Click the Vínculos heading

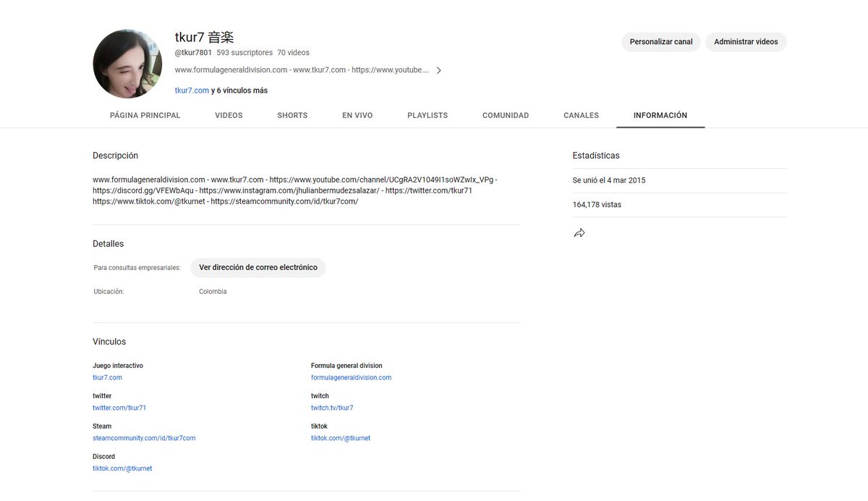(109, 342)
